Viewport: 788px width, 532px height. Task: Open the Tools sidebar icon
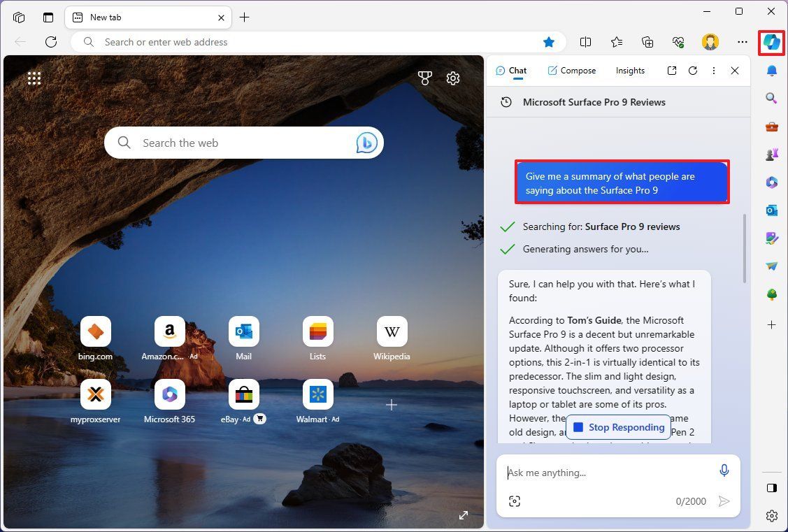pyautogui.click(x=771, y=127)
